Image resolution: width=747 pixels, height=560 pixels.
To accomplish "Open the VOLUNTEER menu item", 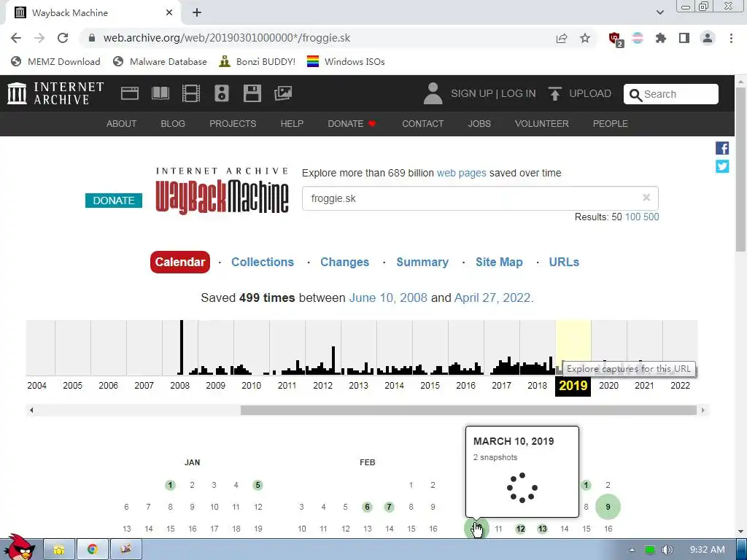I will click(541, 124).
